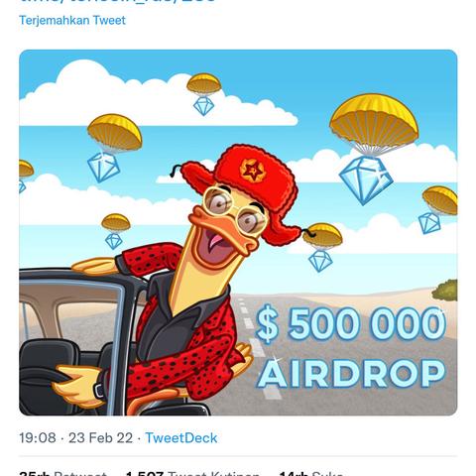Click the duck's round glasses

[x=235, y=209]
